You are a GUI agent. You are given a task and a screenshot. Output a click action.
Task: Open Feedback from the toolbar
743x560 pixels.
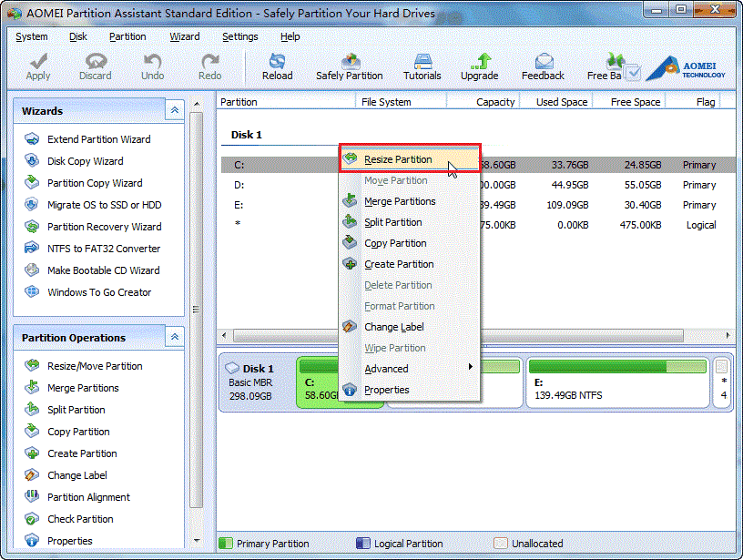[543, 66]
